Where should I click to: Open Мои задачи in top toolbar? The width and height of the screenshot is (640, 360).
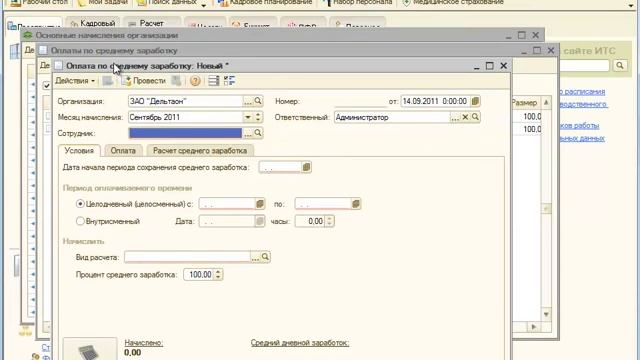click(x=103, y=3)
